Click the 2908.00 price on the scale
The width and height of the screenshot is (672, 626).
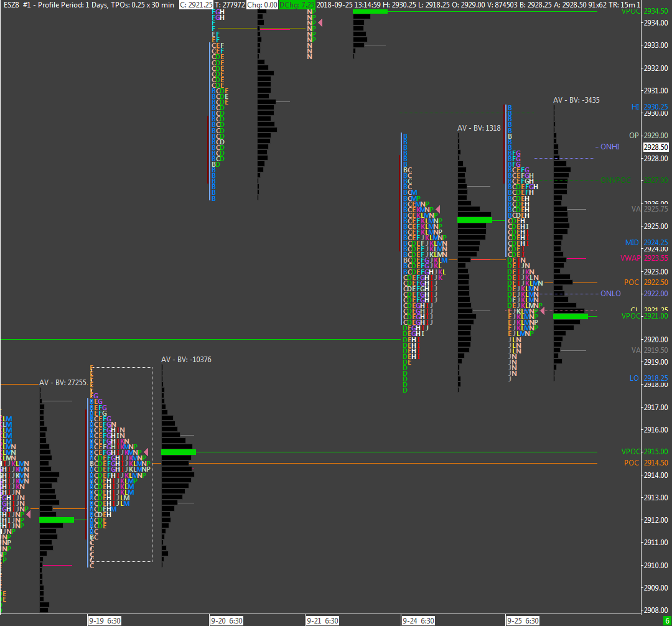point(656,610)
